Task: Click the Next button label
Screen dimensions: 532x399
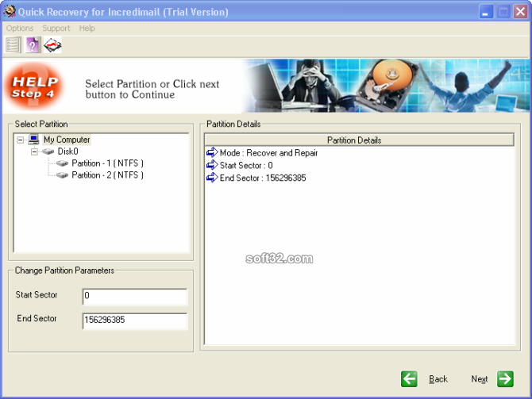Action: pyautogui.click(x=479, y=379)
